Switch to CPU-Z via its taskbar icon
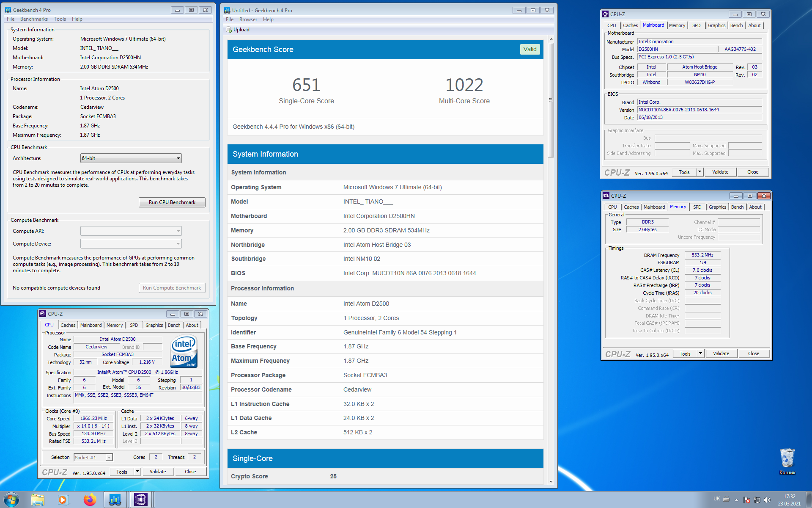Image resolution: width=812 pixels, height=508 pixels. pos(140,500)
